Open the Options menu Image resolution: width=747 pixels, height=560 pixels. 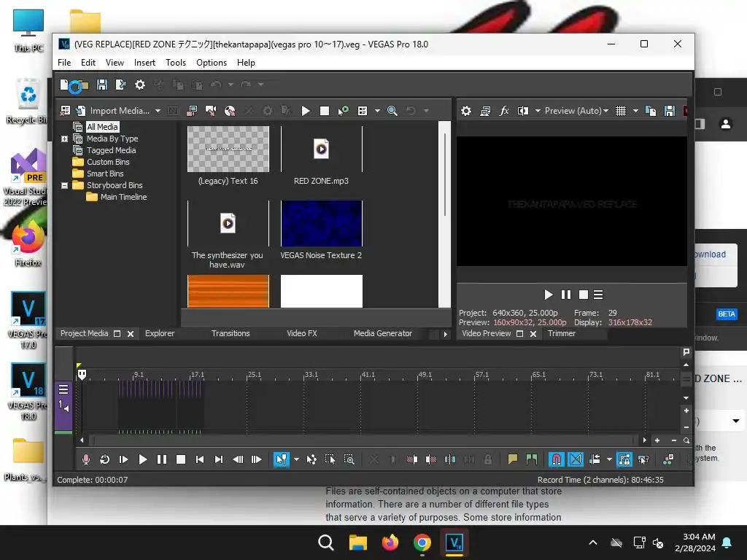212,63
